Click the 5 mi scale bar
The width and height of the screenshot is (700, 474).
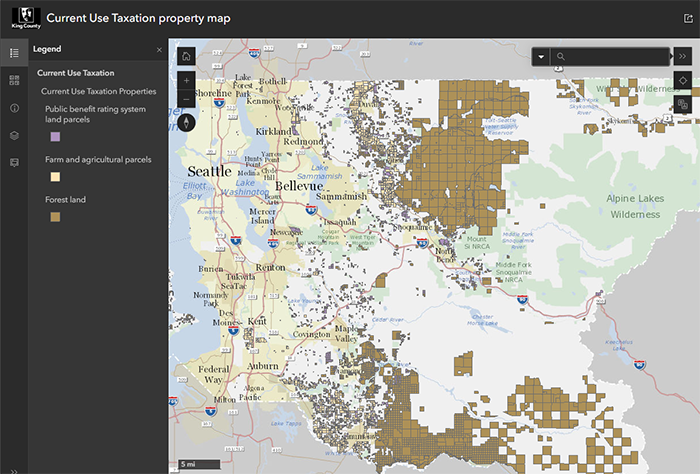[199, 464]
